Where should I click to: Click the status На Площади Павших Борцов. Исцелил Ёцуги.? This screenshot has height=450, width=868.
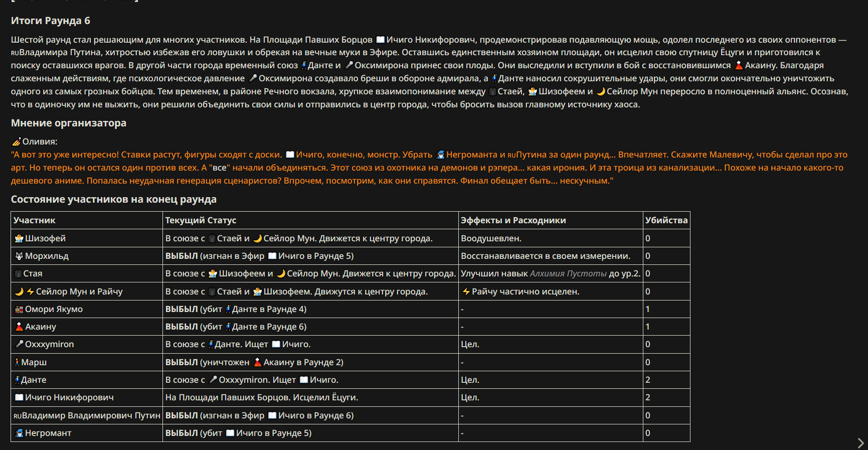click(x=262, y=397)
